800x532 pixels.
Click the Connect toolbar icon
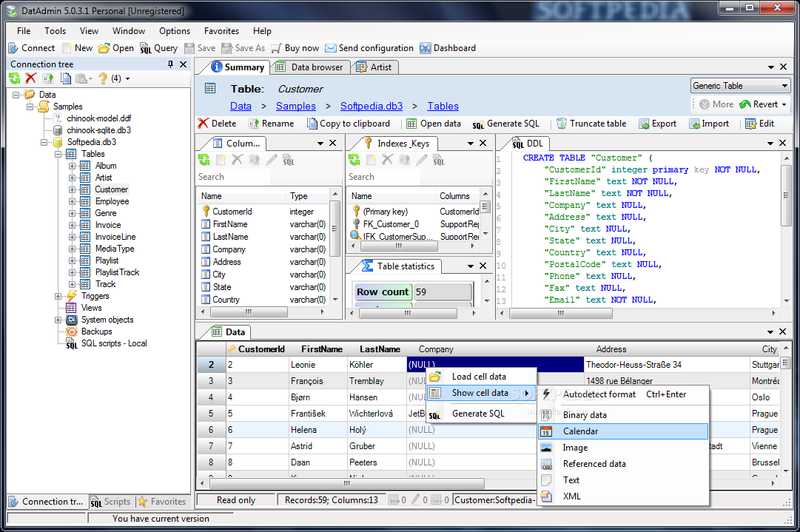tap(31, 48)
